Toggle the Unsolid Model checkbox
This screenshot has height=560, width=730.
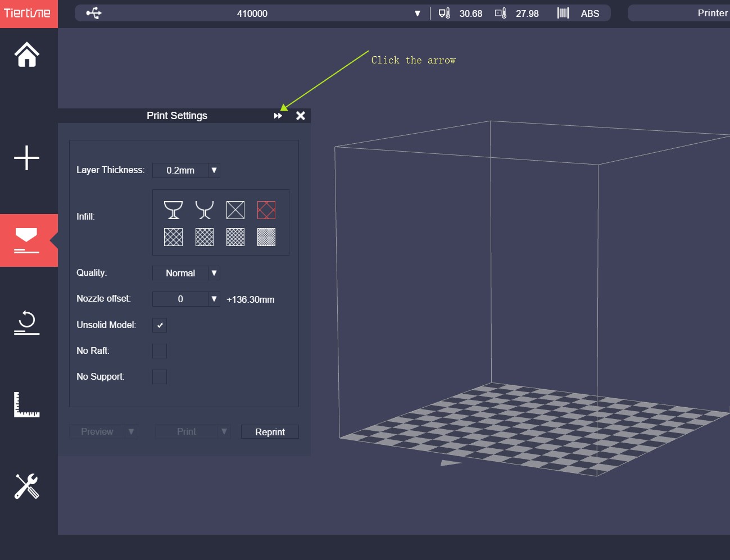pyautogui.click(x=160, y=325)
